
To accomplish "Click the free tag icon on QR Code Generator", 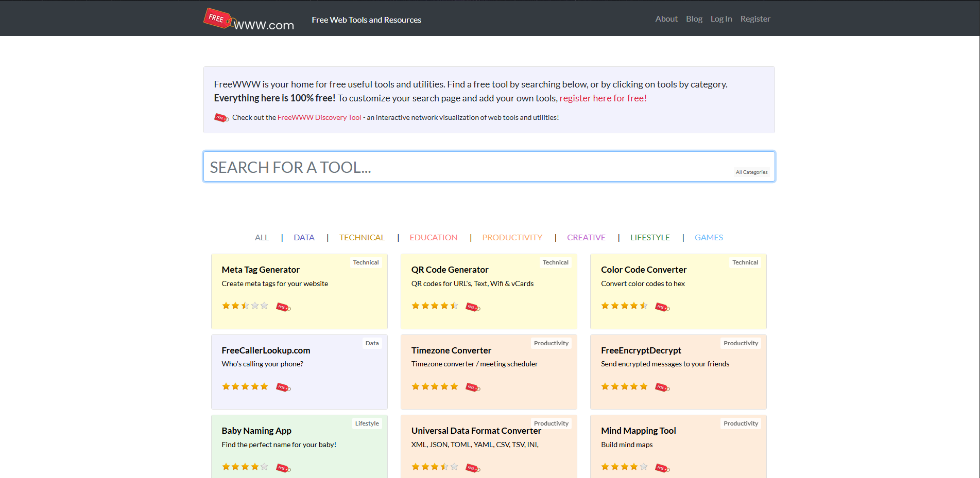I will click(473, 307).
